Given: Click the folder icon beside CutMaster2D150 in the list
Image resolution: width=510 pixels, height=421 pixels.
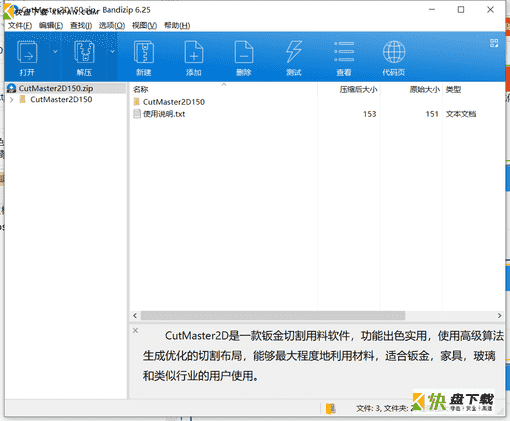Looking at the screenshot, I should (x=136, y=102).
